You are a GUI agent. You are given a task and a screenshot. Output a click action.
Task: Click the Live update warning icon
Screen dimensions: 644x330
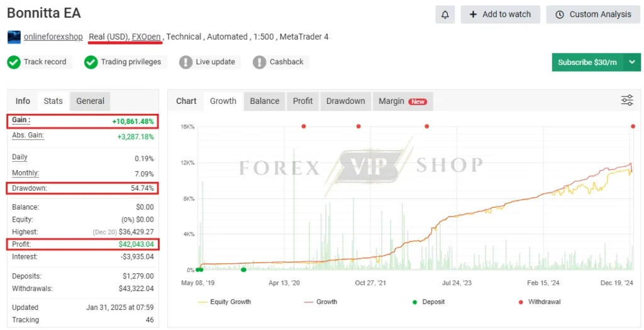coord(186,62)
